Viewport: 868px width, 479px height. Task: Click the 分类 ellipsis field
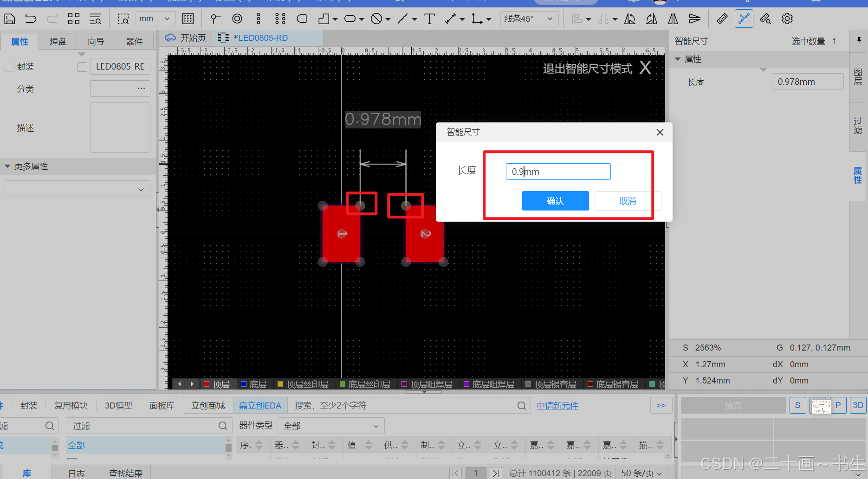tap(120, 89)
